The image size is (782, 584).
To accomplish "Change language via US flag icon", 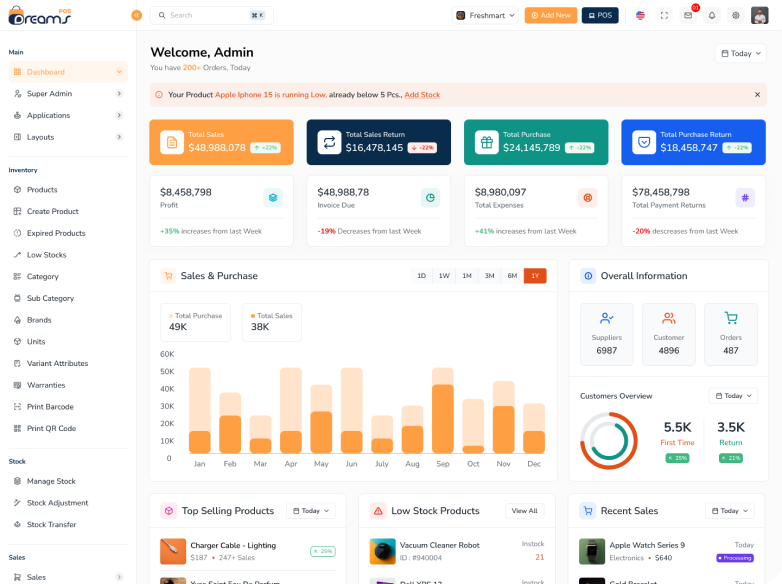I will (640, 15).
